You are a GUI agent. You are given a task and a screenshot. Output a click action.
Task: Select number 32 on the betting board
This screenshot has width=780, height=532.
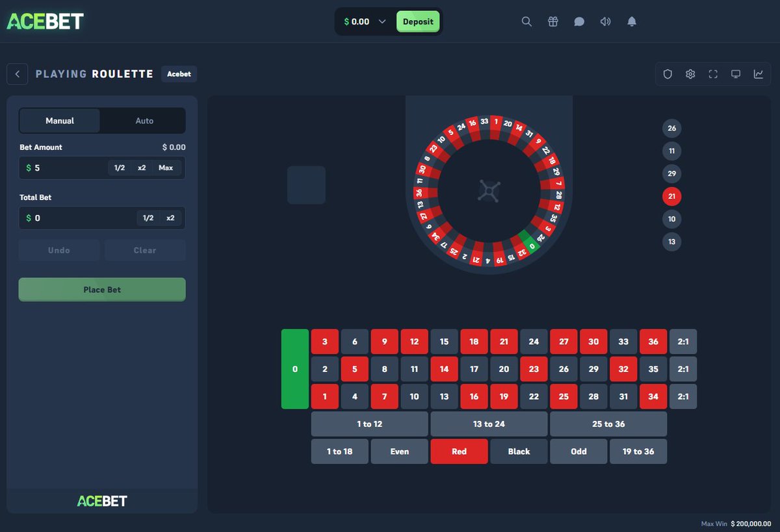point(623,369)
